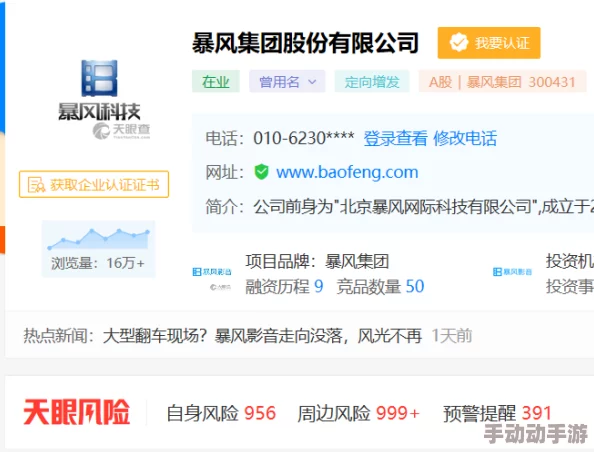Click the 天眼风险 logo
The width and height of the screenshot is (594, 452).
pyautogui.click(x=77, y=412)
